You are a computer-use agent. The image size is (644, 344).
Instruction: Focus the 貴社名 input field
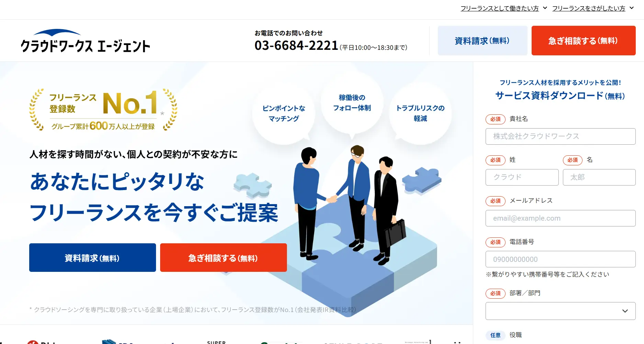click(560, 136)
